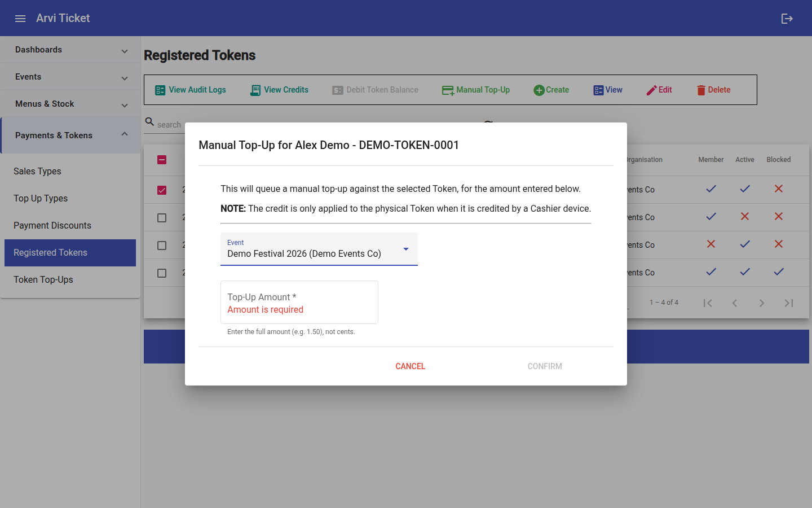Click the blue View icon
Image resolution: width=812 pixels, height=508 pixels.
tap(598, 90)
